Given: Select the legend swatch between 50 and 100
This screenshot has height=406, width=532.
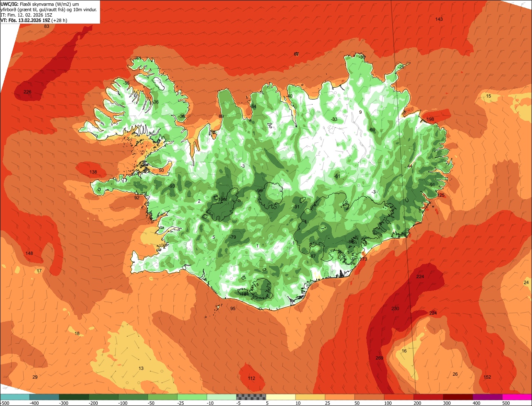Looking at the screenshot, I should click(x=369, y=397).
